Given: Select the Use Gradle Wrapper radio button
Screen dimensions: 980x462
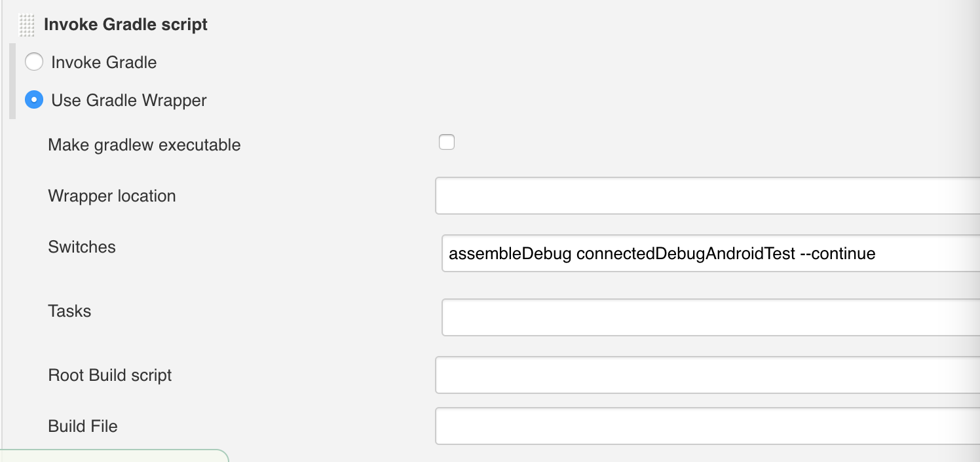Looking at the screenshot, I should (x=34, y=100).
